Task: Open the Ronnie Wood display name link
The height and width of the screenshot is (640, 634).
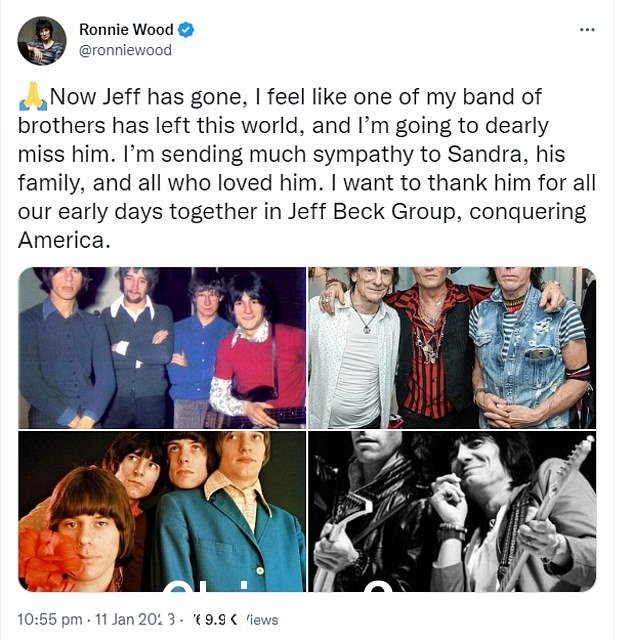Action: click(x=126, y=29)
